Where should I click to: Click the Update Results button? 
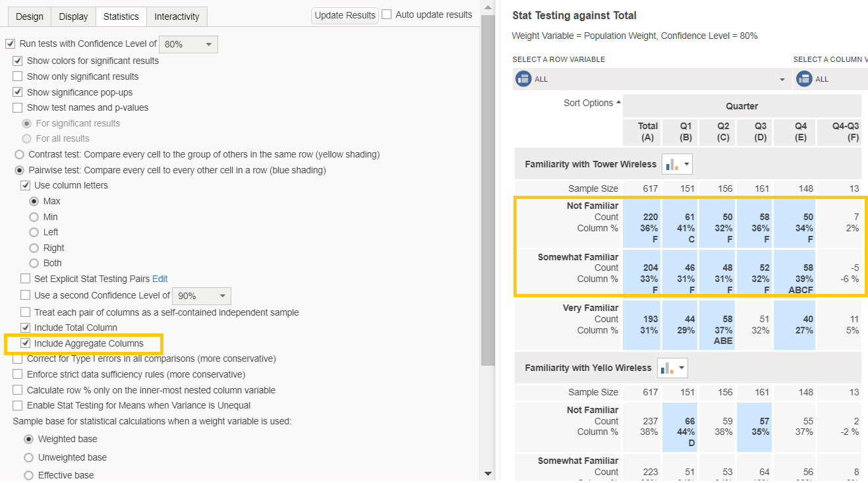pyautogui.click(x=345, y=15)
